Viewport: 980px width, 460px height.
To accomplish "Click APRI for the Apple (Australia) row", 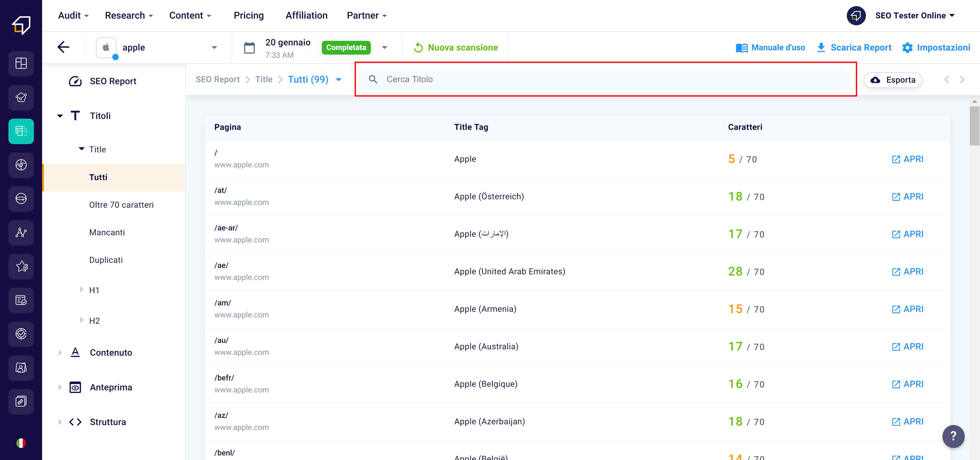I will 908,347.
